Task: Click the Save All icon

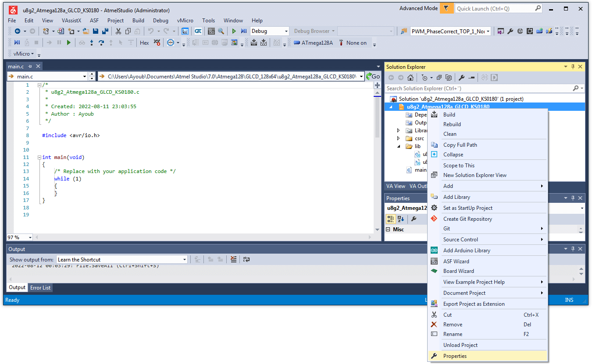Action: (105, 31)
